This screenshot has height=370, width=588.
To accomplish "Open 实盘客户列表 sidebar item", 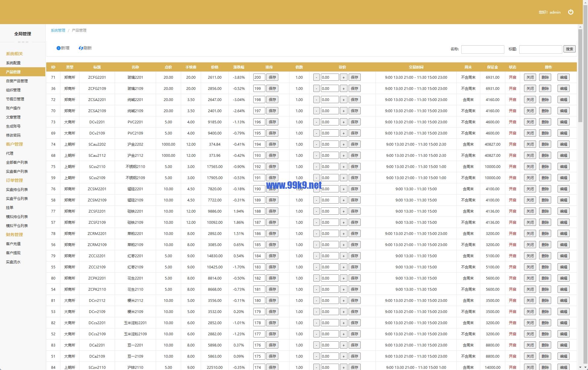I will 17,171.
